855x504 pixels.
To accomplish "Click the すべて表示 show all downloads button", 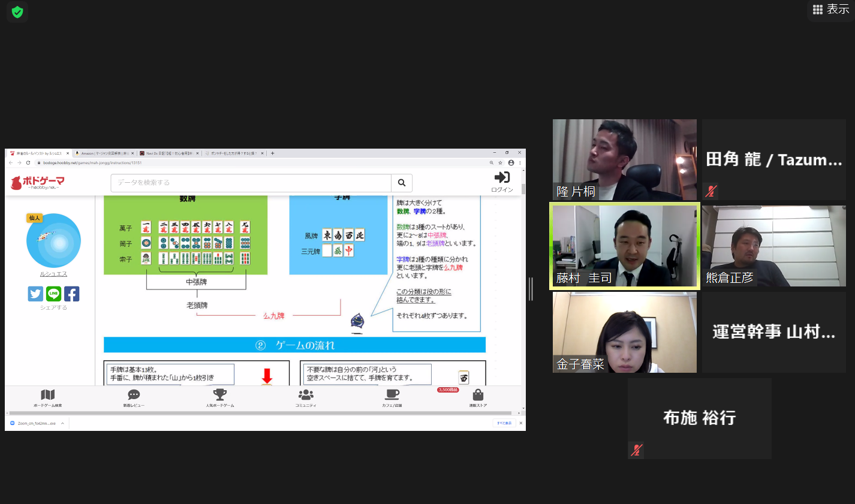I will coord(504,423).
